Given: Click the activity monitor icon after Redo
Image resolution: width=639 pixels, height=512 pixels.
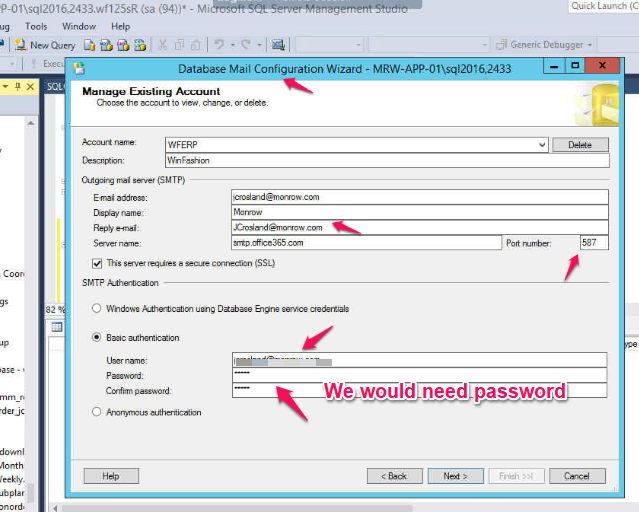Looking at the screenshot, I should point(278,45).
